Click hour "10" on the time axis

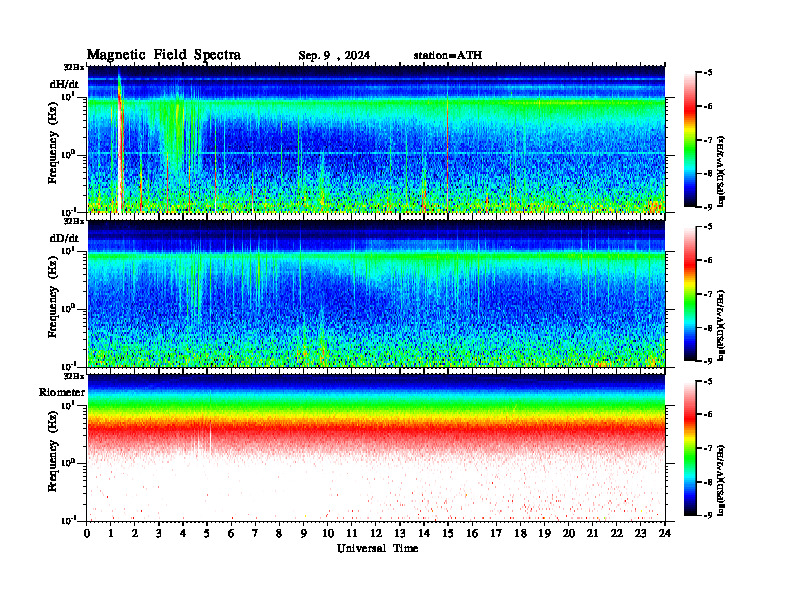pos(328,534)
